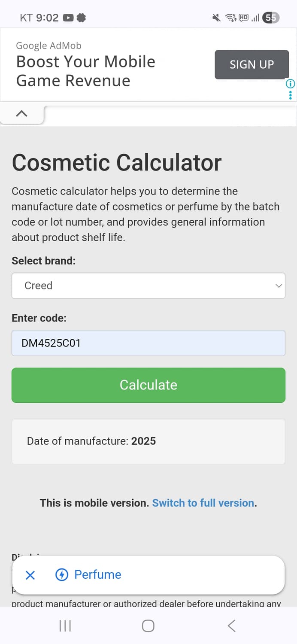
Task: Open the ad options three-dot icon
Action: tap(291, 94)
